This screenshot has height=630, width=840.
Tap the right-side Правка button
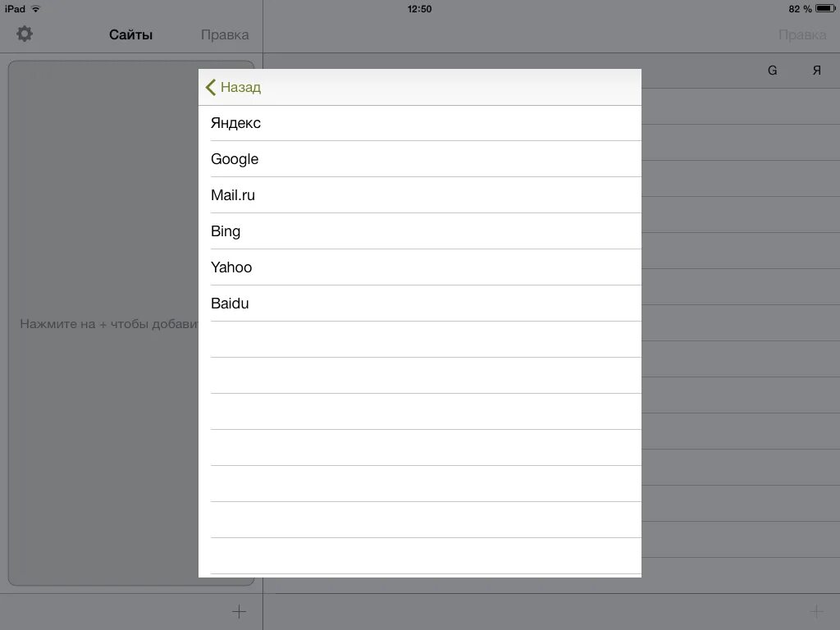click(x=802, y=34)
